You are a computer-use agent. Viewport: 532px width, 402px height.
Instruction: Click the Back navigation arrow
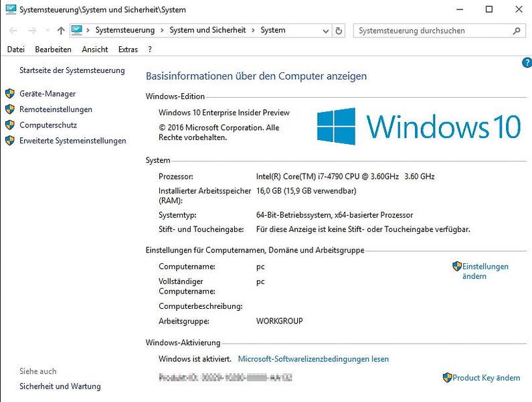coord(13,31)
